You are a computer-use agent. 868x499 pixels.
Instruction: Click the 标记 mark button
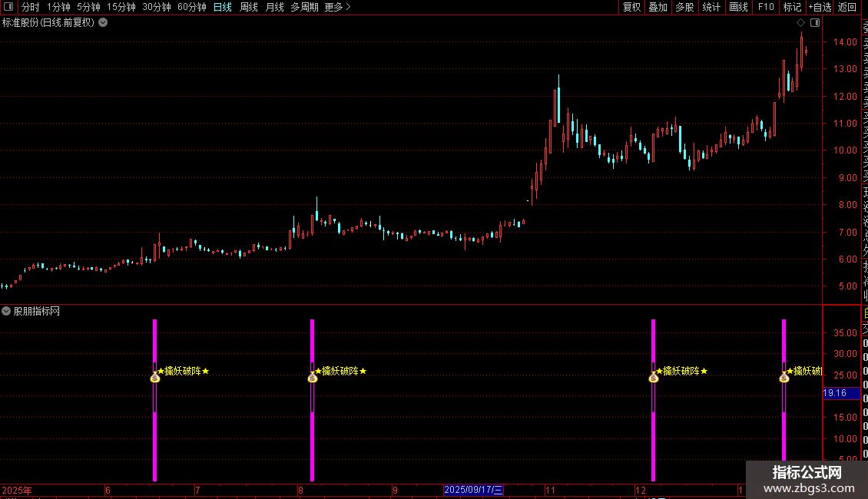[792, 7]
